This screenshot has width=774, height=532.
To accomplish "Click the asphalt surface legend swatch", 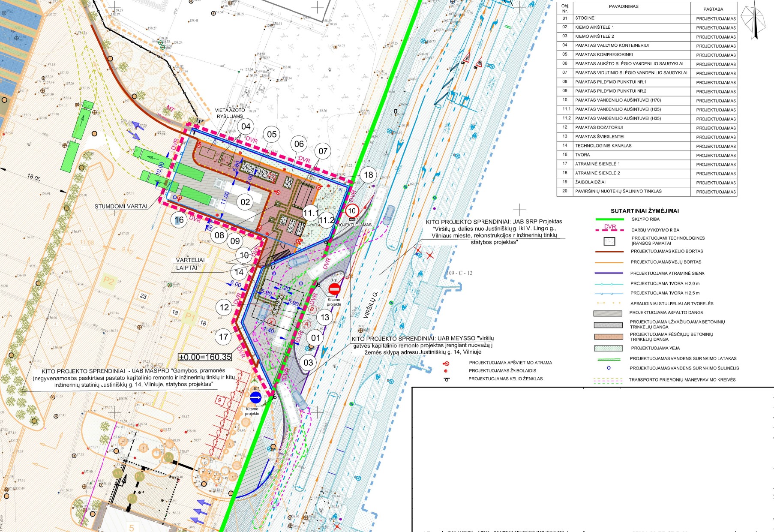I will click(x=608, y=313).
